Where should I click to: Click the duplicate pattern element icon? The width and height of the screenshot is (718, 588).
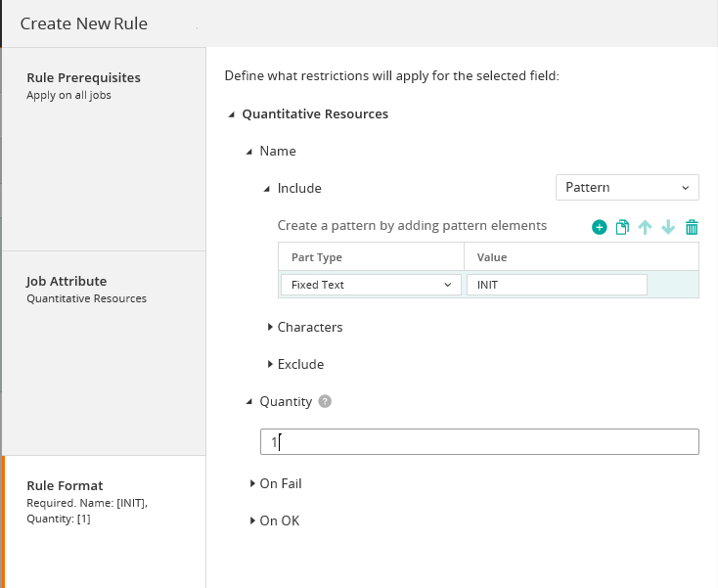[x=622, y=227]
